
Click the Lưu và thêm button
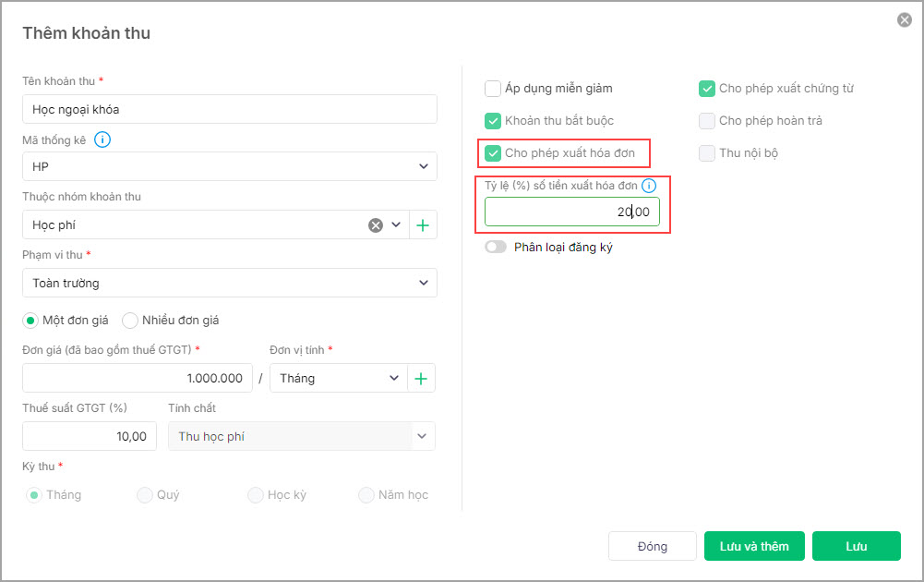point(754,546)
